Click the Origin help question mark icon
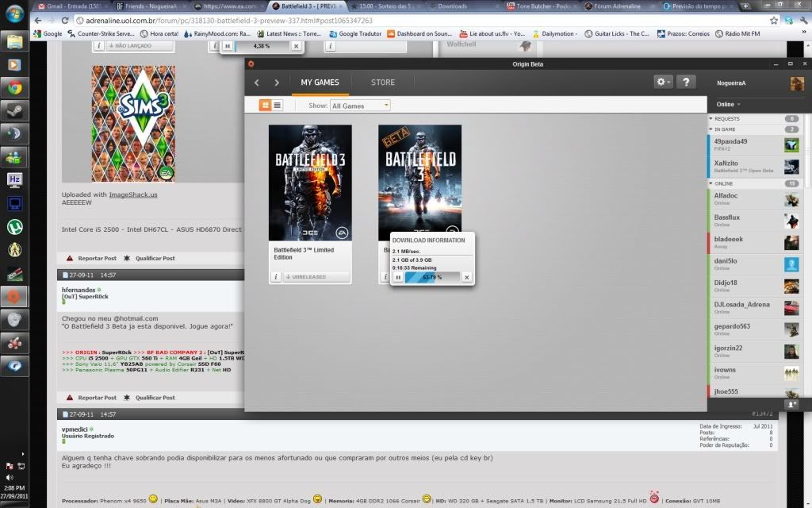Screen dimensions: 812x508 pos(686,82)
